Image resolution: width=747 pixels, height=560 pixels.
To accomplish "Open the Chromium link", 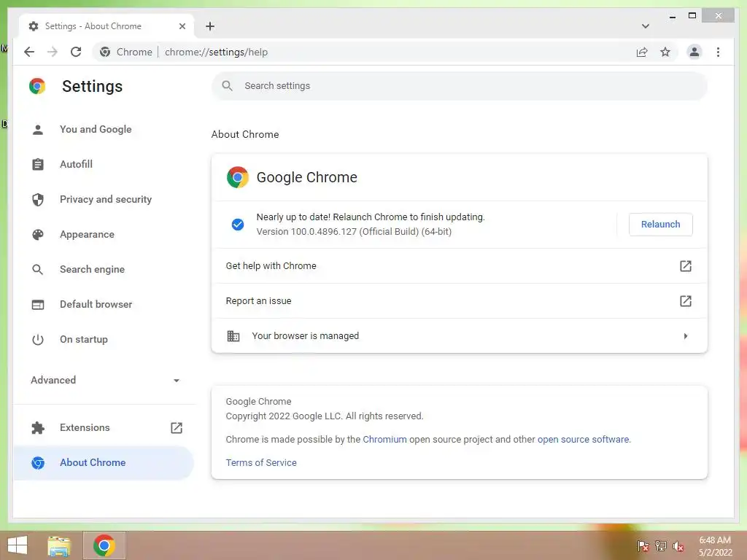I will pyautogui.click(x=384, y=439).
